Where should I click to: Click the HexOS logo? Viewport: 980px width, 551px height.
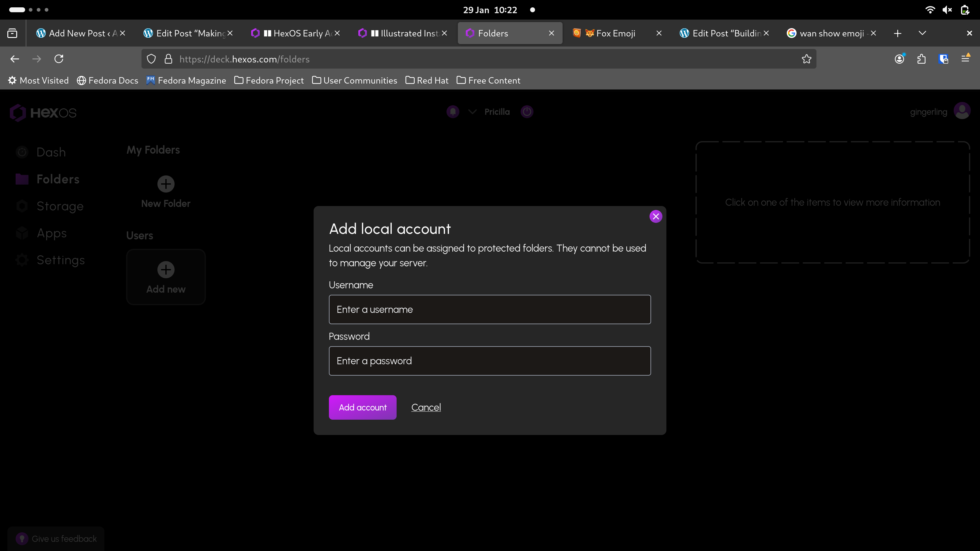43,113
